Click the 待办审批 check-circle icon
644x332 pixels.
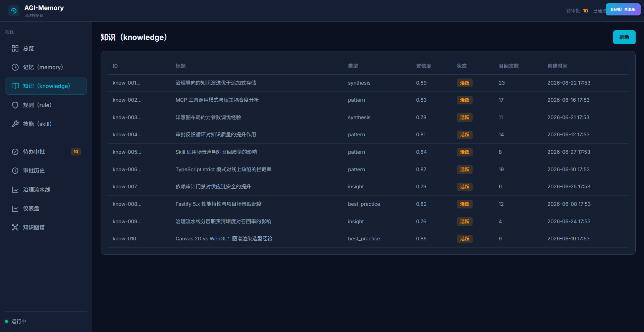pos(15,152)
